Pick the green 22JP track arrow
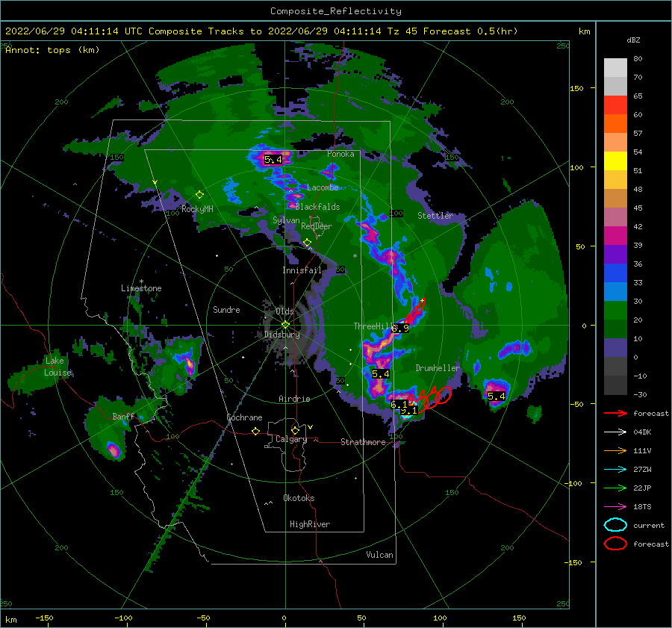The image size is (672, 628). (615, 488)
